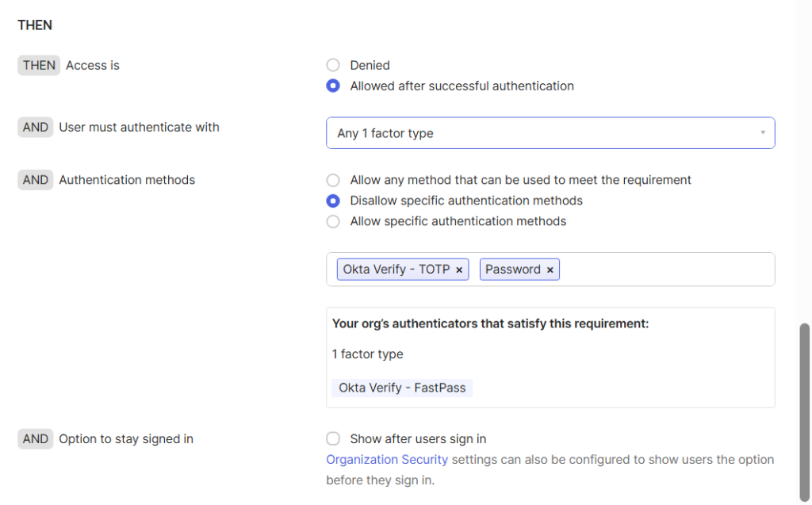Click the bold THEN section heading
This screenshot has width=812, height=505.
35,25
